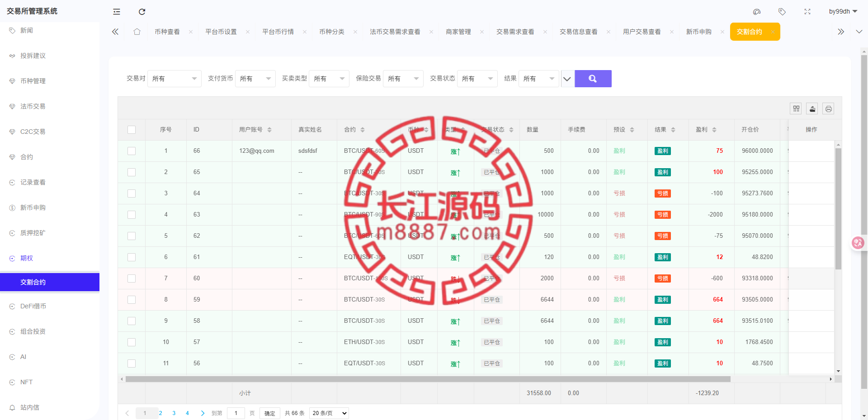Sort by 预设 column
Image resolution: width=868 pixels, height=420 pixels.
coord(632,130)
